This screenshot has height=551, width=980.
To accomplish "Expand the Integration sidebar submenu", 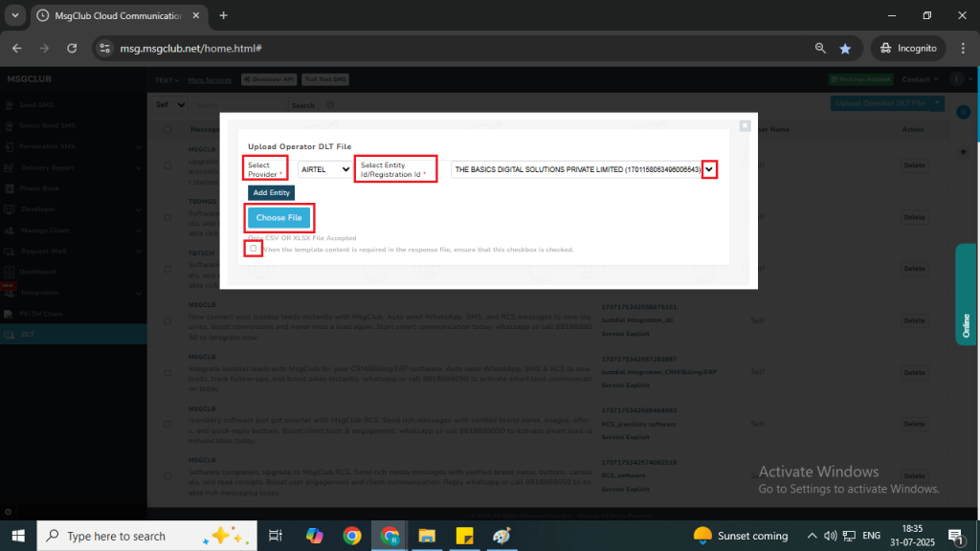I will click(138, 293).
